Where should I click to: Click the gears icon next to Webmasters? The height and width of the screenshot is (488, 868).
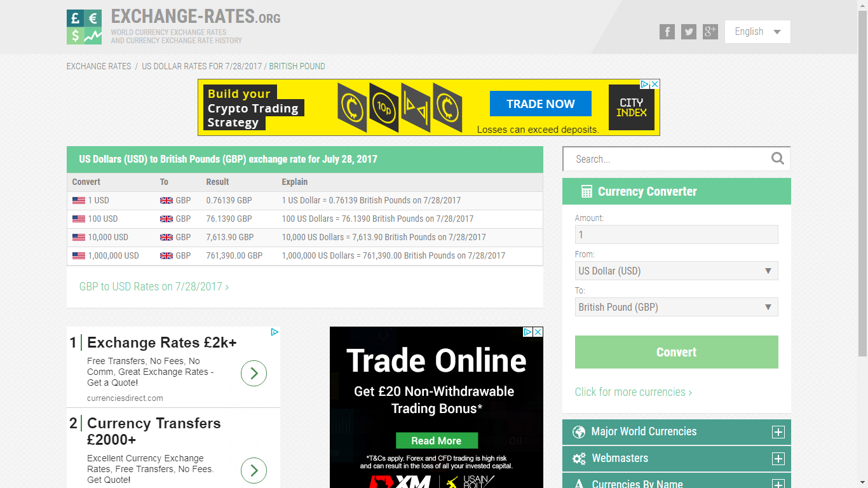point(579,459)
